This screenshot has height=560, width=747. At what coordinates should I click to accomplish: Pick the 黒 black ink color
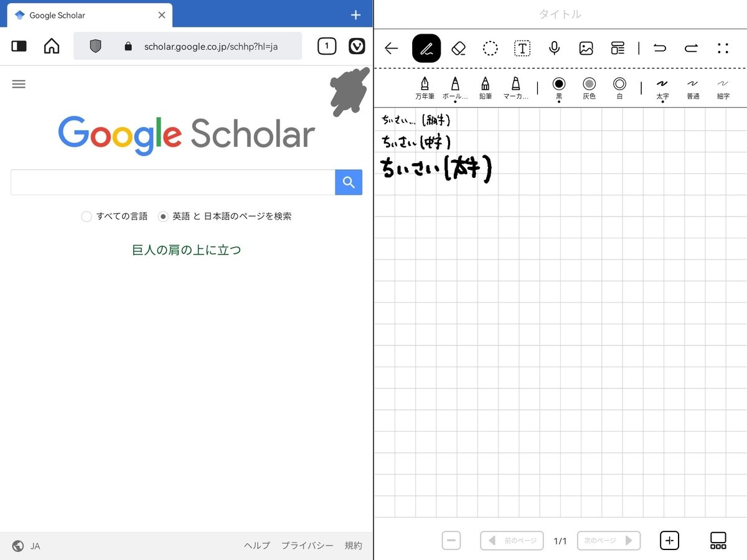tap(559, 88)
